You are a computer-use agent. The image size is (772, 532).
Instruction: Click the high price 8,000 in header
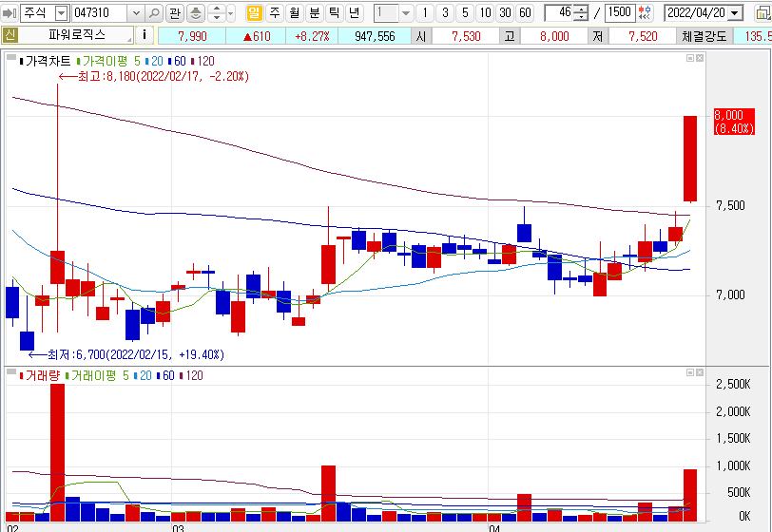554,36
